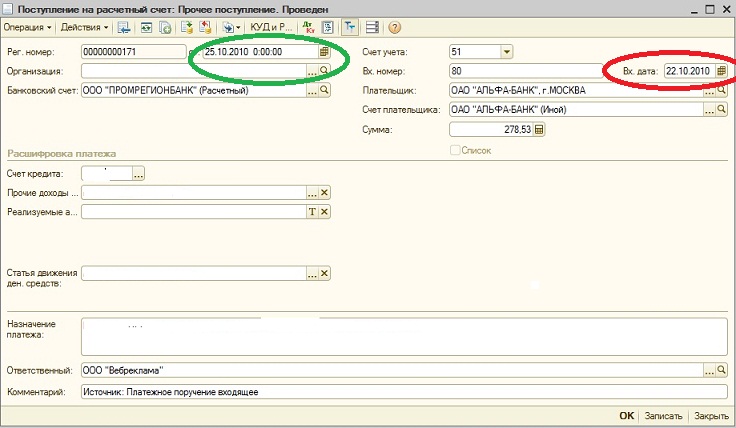Open the Операция menu
The width and height of the screenshot is (736, 428).
coord(28,27)
